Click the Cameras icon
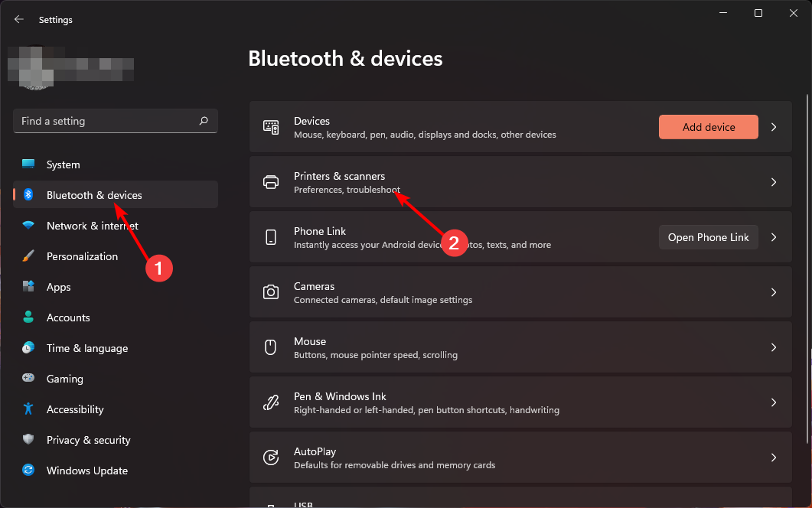Viewport: 812px width, 508px height. 271,291
